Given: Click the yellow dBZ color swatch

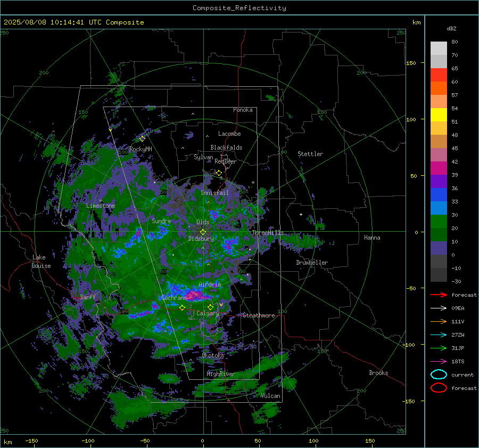Looking at the screenshot, I should tap(439, 115).
